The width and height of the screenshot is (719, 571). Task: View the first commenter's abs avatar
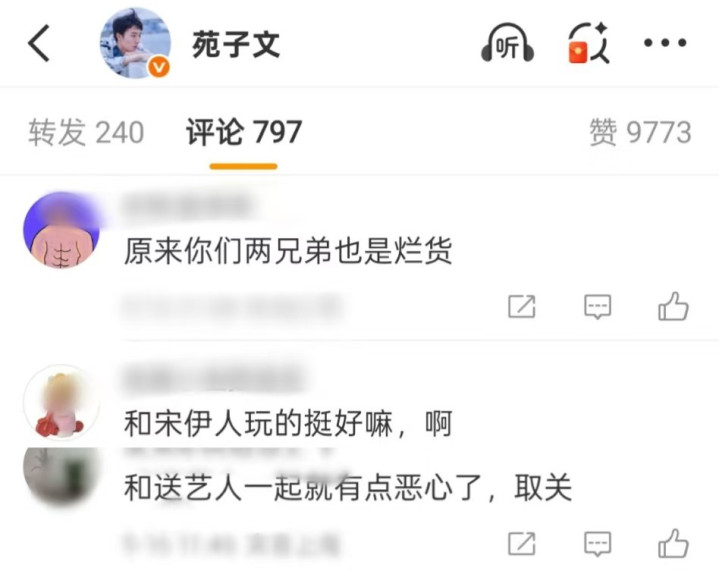(61, 230)
